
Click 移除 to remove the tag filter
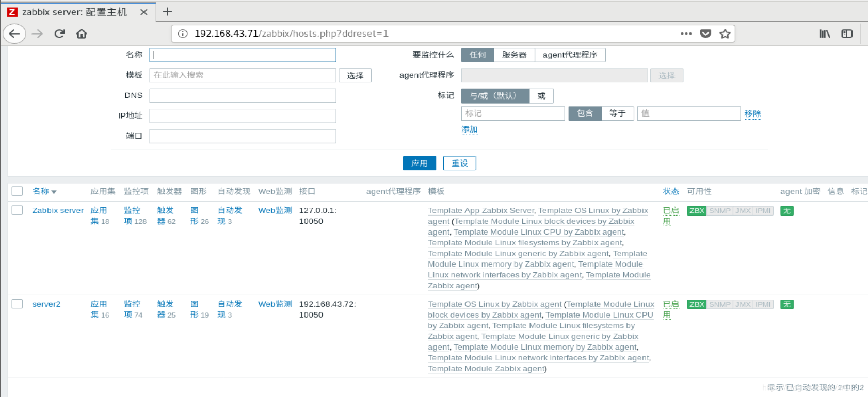(x=752, y=114)
